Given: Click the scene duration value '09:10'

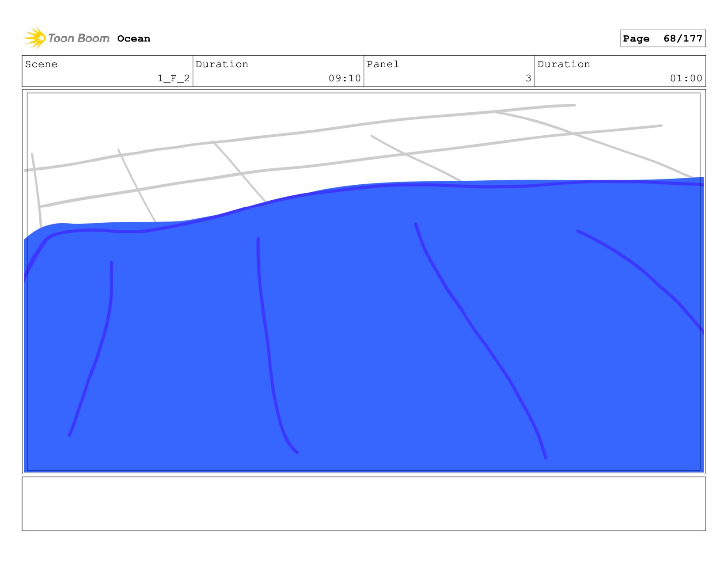Looking at the screenshot, I should click(345, 78).
